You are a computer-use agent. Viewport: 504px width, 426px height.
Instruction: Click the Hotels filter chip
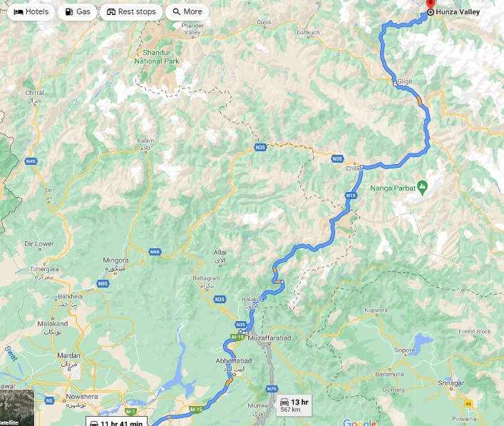(x=31, y=12)
